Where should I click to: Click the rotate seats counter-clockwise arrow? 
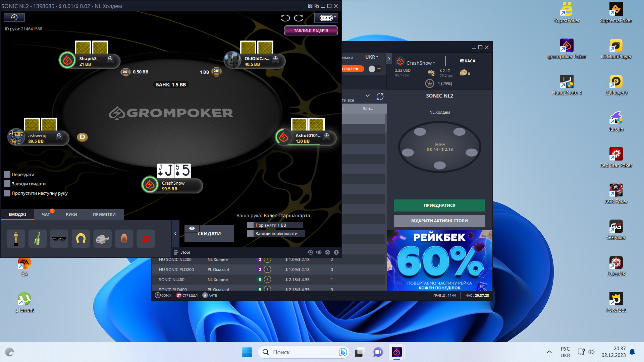coord(285,18)
